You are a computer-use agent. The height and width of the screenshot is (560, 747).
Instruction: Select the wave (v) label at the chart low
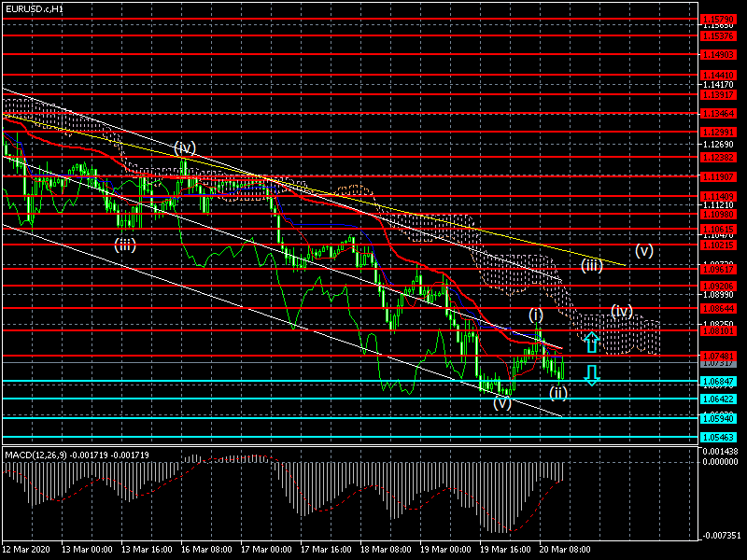pyautogui.click(x=502, y=403)
